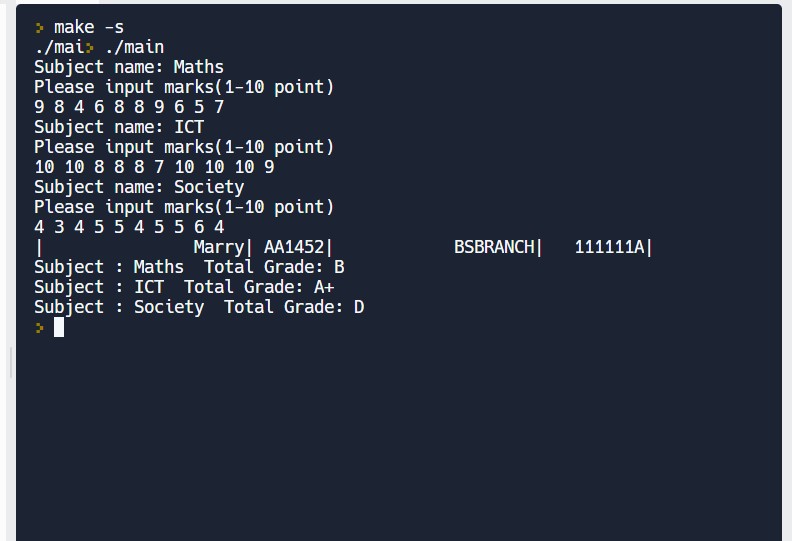Click the "A+" grade for ICT

point(323,287)
